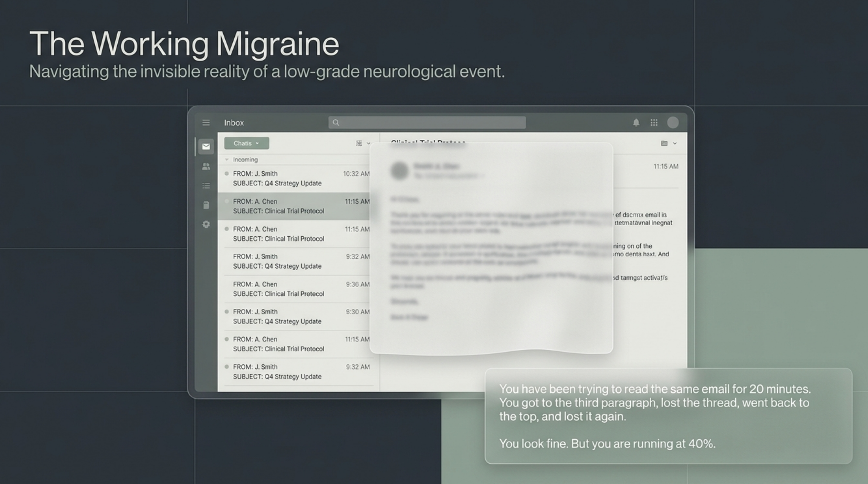868x484 pixels.
Task: Click blurred sender avatar in open email
Action: coord(399,170)
